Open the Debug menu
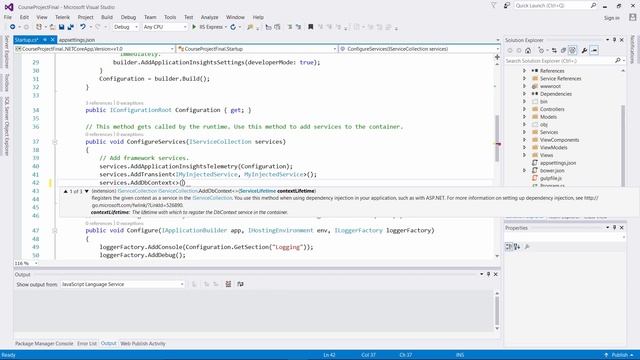 click(128, 17)
